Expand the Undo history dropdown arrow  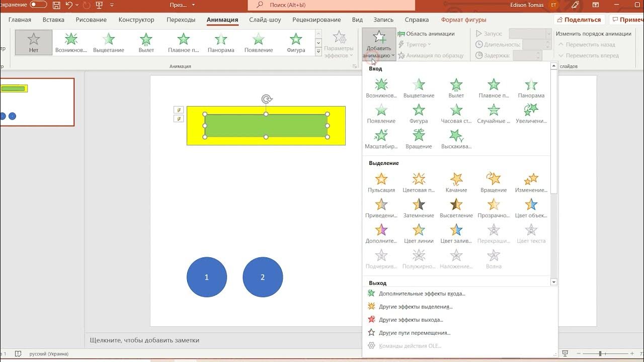pyautogui.click(x=77, y=6)
